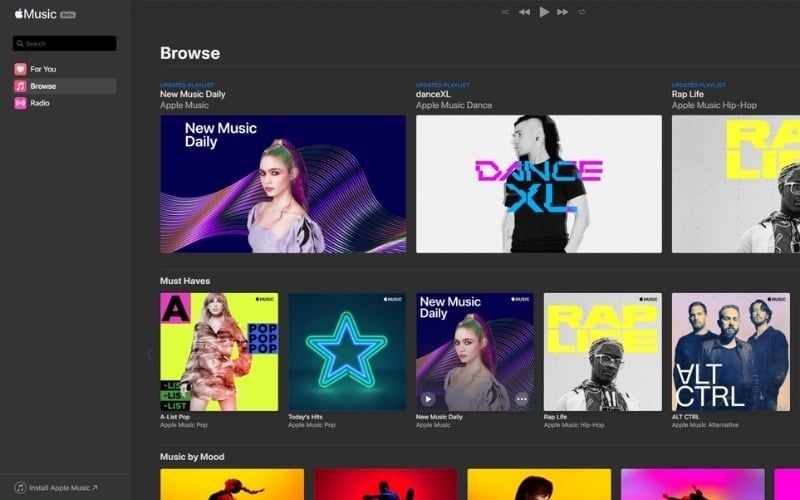Click the Radio broadcast icon
Screen dimensions: 800x500
tap(20, 103)
